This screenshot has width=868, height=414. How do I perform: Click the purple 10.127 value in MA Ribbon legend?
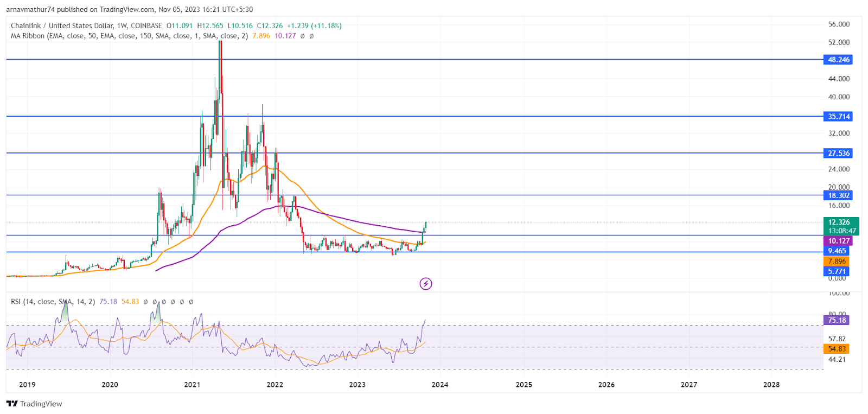pos(285,36)
